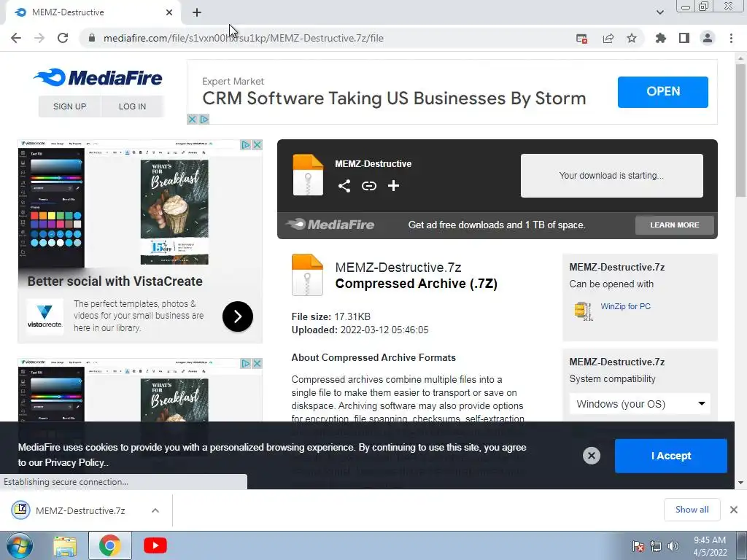Click the VistaCreate ad arrow button
This screenshot has height=560, width=747.
click(x=237, y=316)
